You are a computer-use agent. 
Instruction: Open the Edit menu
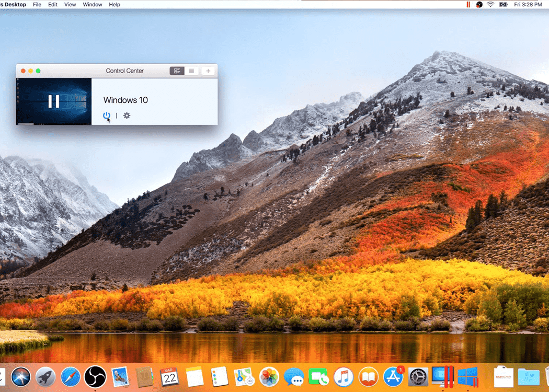coord(53,4)
